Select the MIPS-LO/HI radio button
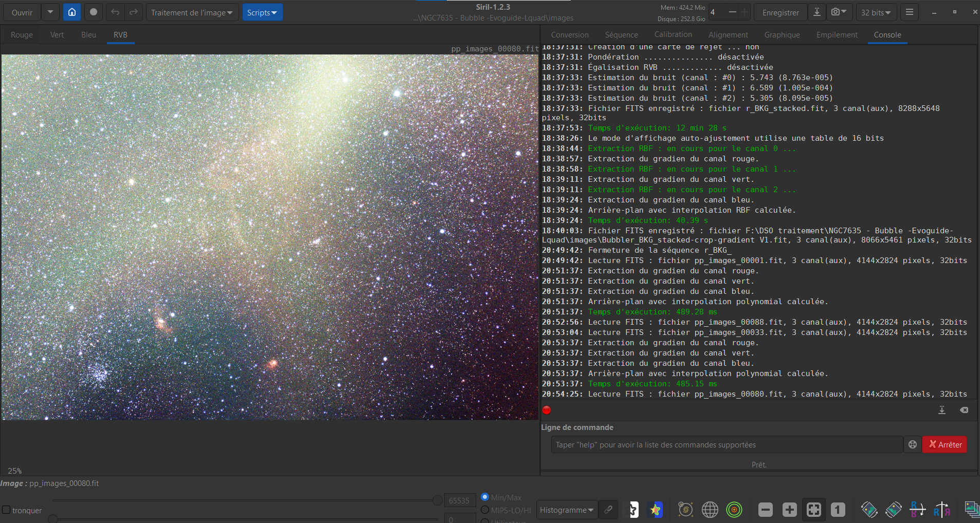Viewport: 980px width, 523px height. click(485, 510)
